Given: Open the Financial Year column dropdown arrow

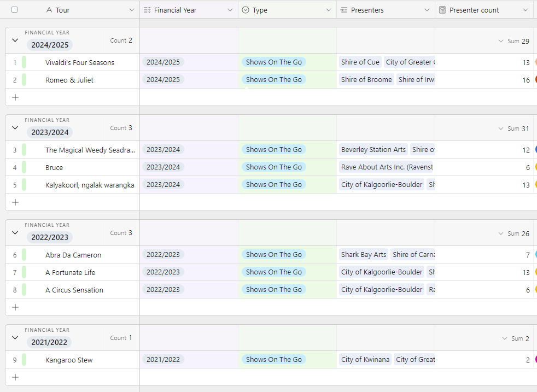Looking at the screenshot, I should coord(230,10).
